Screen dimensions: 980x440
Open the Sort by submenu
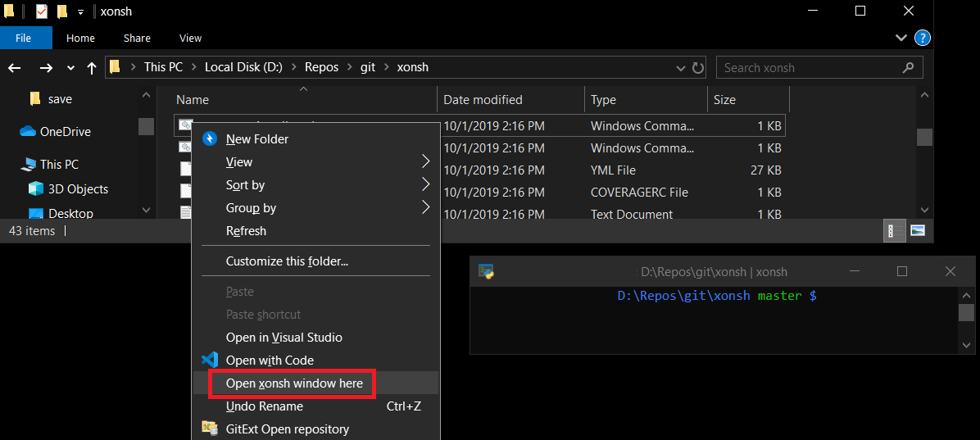pos(315,185)
